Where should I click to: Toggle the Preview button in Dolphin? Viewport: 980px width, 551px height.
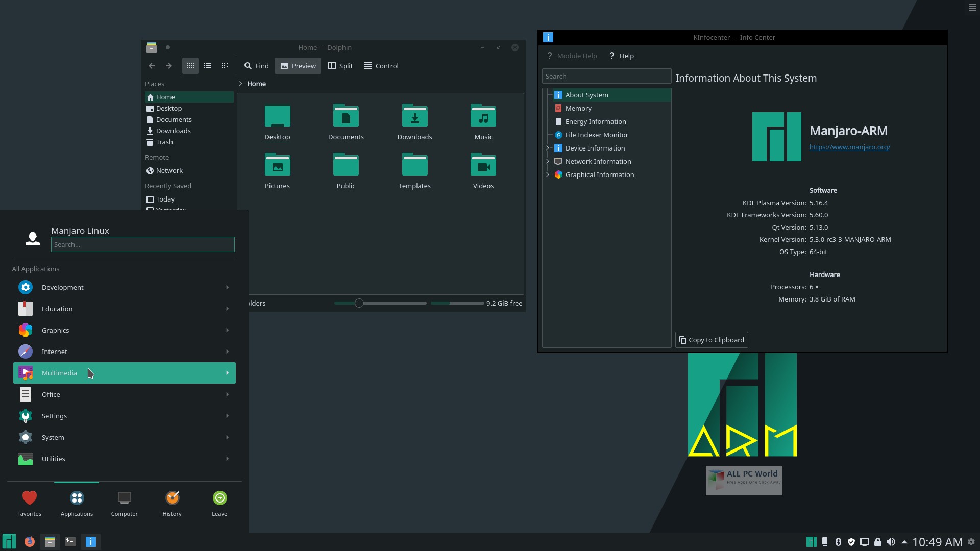(x=298, y=66)
